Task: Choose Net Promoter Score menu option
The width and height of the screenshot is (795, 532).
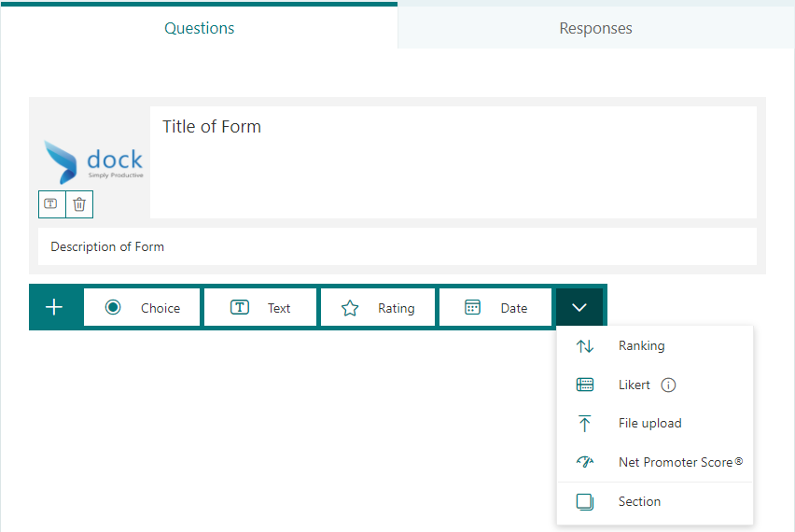Action: pyautogui.click(x=680, y=462)
